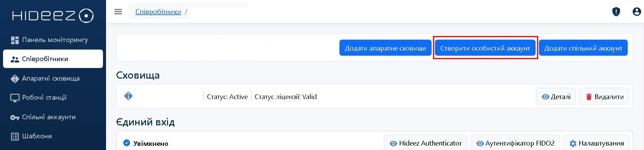Click the Hideez logo
Image resolution: width=644 pixels, height=150 pixels.
[x=53, y=16]
